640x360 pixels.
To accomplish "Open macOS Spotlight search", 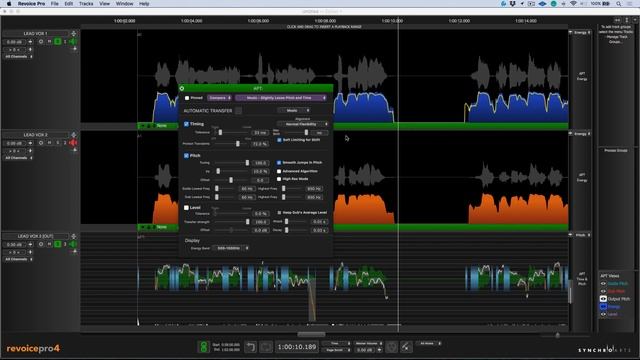I will pos(619,4).
